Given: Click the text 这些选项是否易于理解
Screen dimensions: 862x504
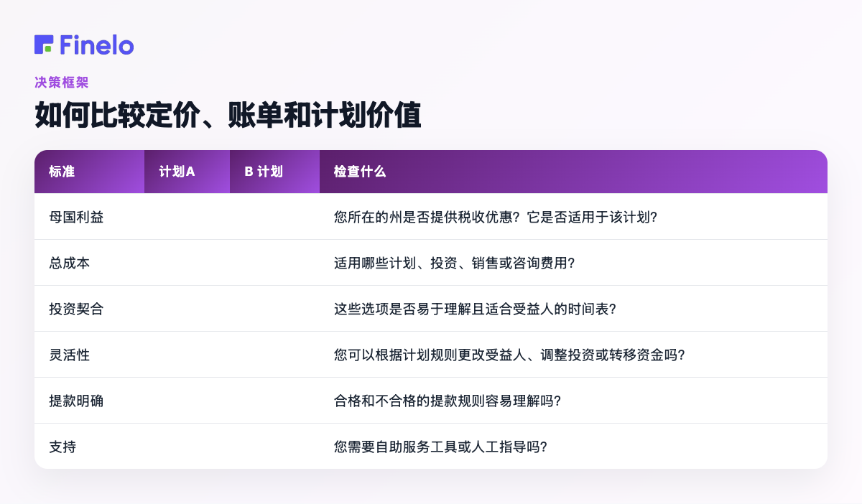Looking at the screenshot, I should (x=402, y=309).
